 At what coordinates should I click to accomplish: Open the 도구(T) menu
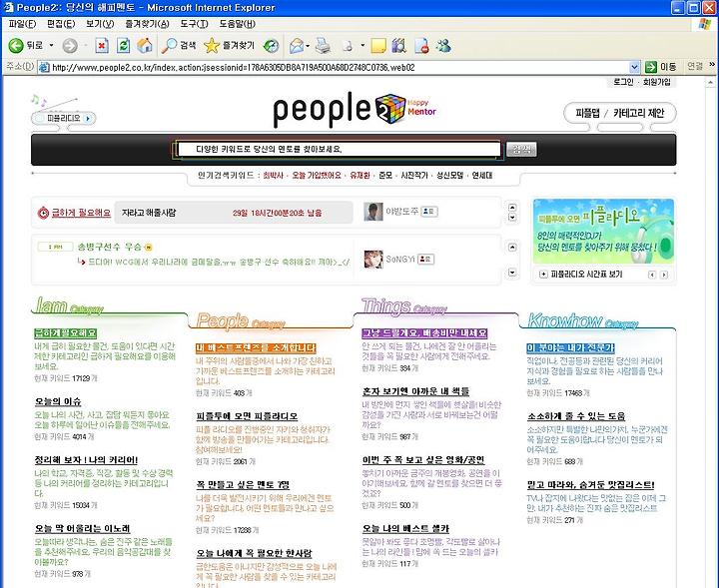pyautogui.click(x=194, y=24)
